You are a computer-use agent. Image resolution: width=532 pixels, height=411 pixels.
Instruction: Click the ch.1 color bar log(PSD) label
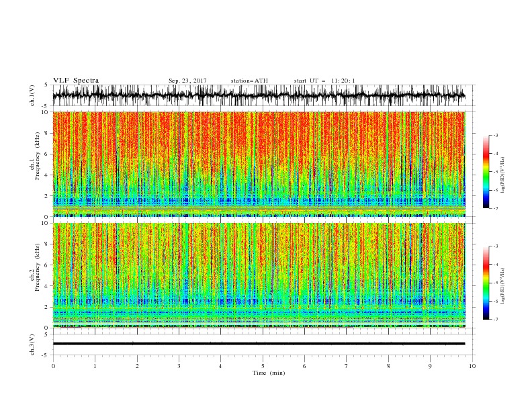tap(503, 175)
